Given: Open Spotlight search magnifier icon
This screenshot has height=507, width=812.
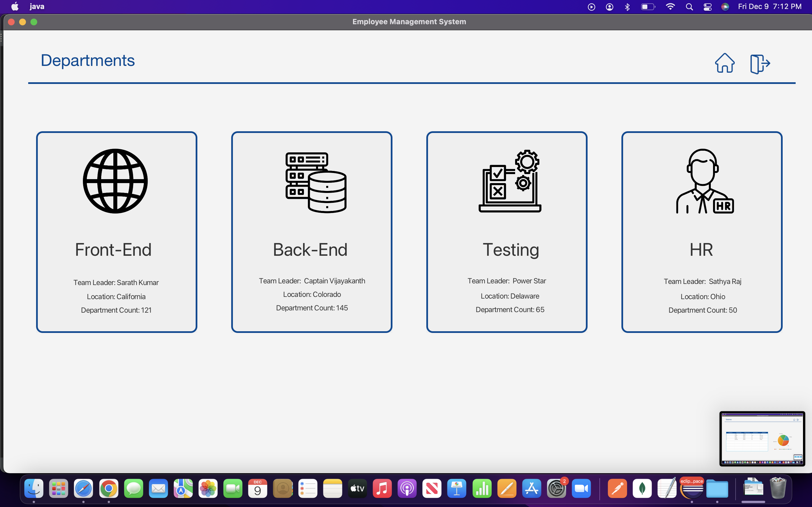Looking at the screenshot, I should pos(689,7).
